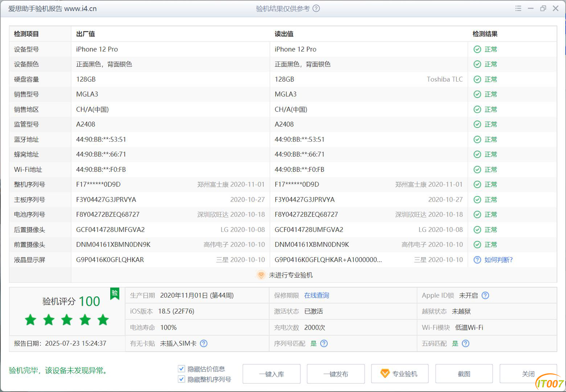Click the 充电次数 2000次 value
This screenshot has width=566, height=392.
(315, 327)
